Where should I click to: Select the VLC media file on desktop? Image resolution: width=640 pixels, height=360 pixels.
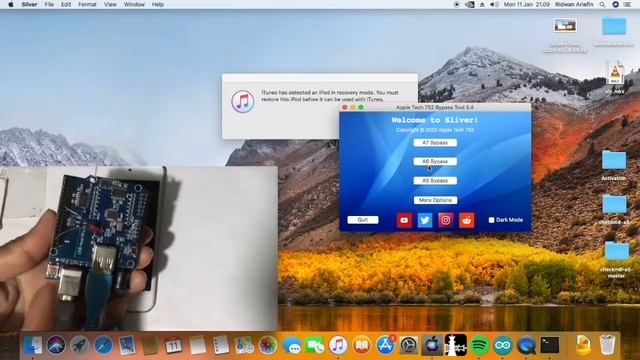click(615, 73)
